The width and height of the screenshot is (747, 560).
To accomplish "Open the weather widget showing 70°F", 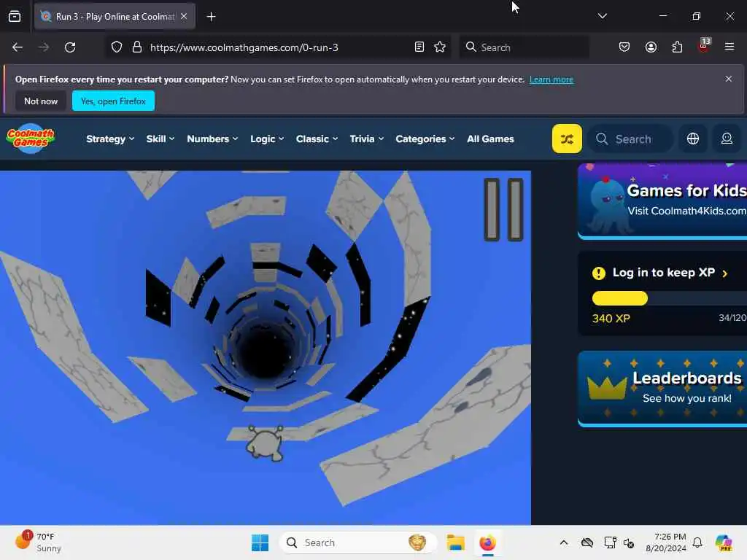I will click(38, 542).
